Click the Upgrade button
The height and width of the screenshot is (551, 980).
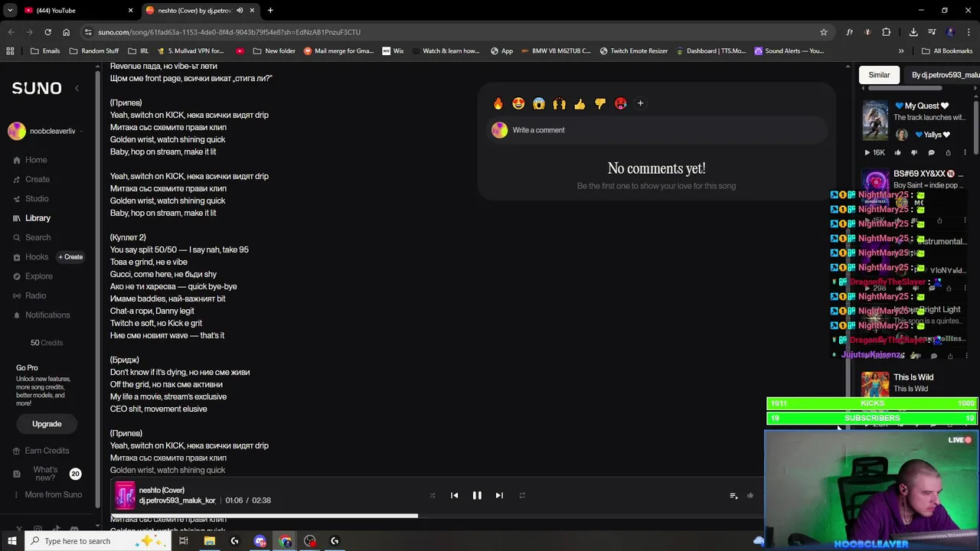click(47, 424)
